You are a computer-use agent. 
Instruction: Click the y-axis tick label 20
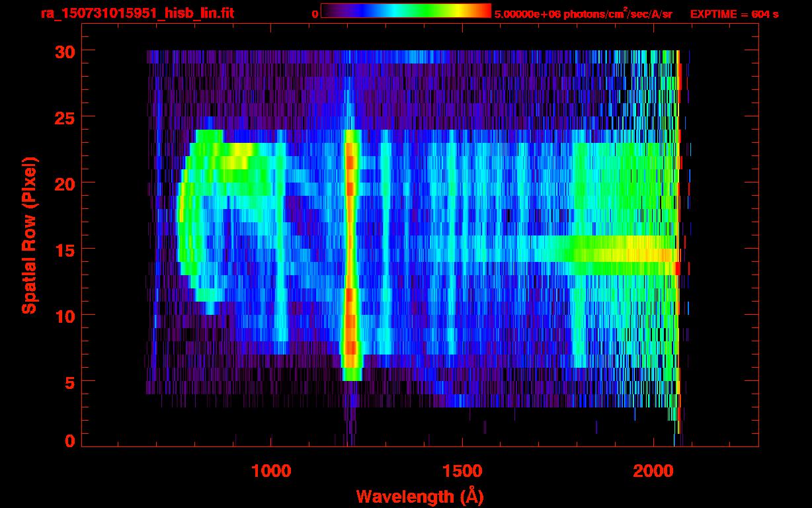[64, 183]
